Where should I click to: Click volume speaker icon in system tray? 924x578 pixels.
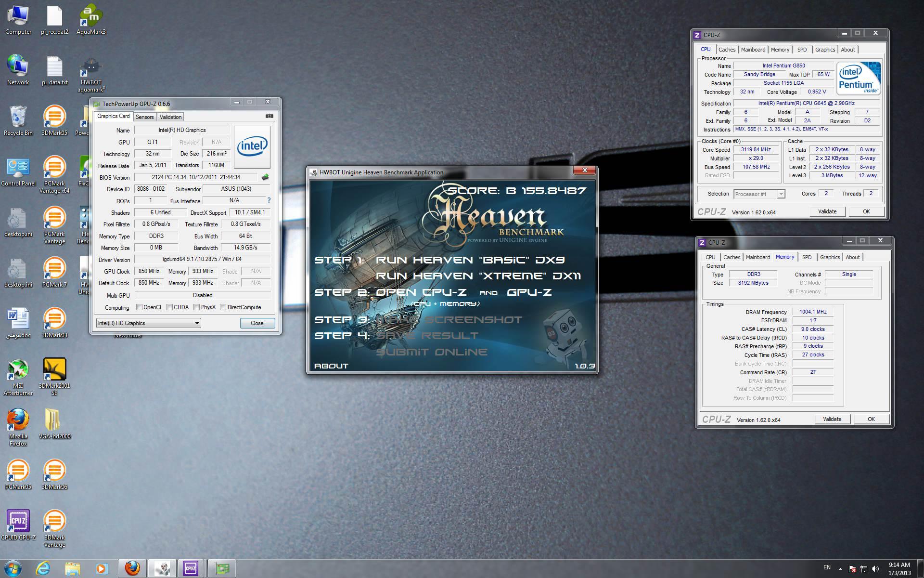point(875,569)
